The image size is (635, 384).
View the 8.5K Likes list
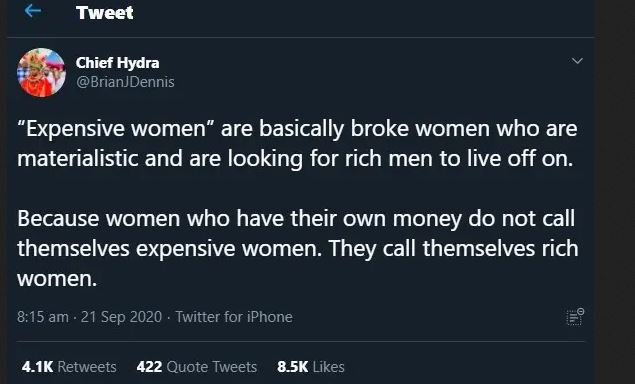[x=311, y=367]
